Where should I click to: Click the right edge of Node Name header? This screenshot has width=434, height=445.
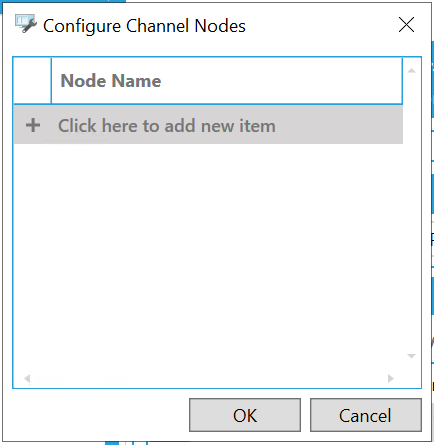click(x=402, y=81)
